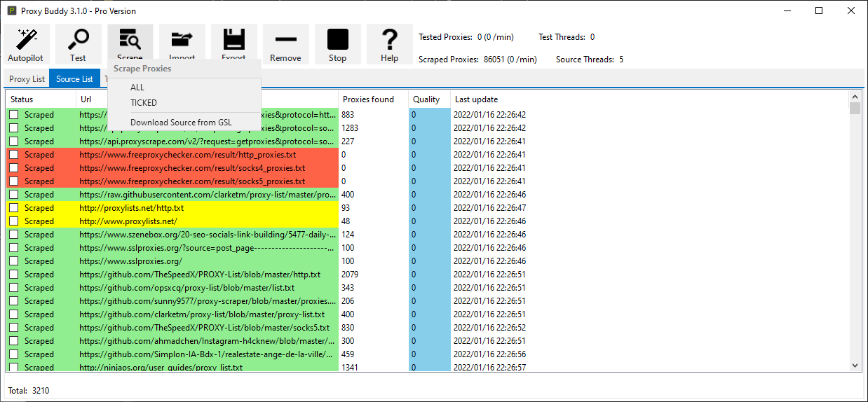Choose TICKED in Scrape Proxies menu

[144, 103]
